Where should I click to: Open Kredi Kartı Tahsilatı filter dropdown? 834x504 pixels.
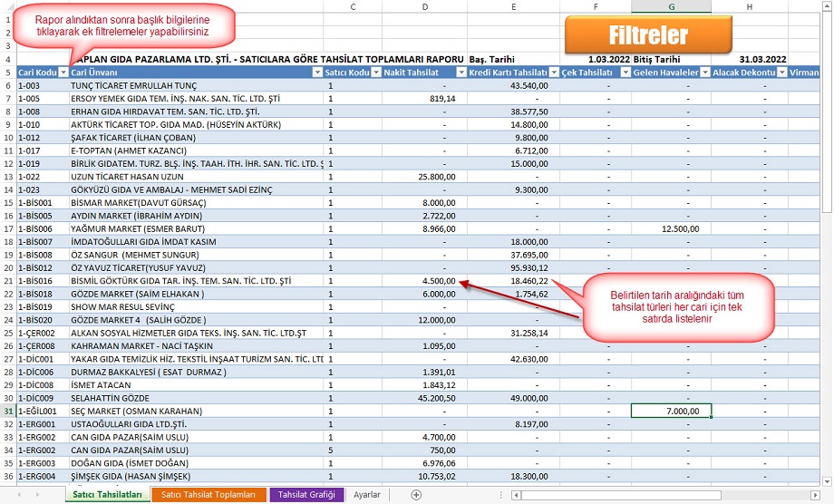(554, 73)
